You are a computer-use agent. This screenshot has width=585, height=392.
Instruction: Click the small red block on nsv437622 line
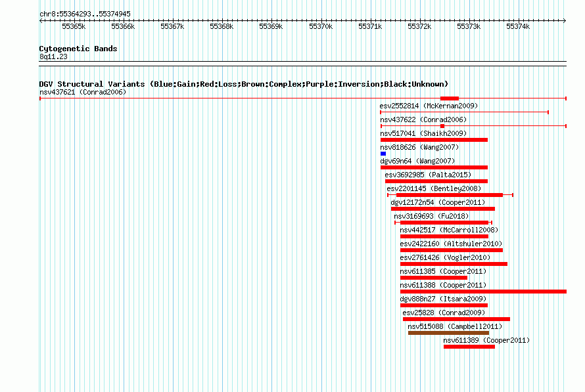442,126
